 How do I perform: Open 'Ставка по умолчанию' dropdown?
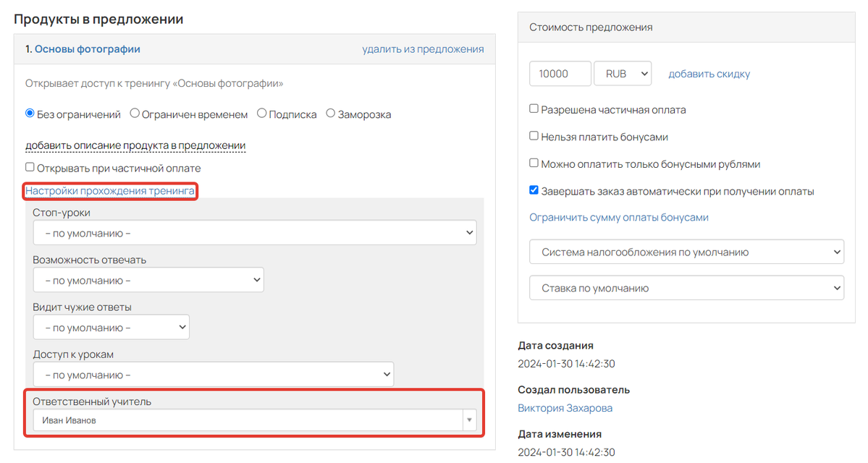[686, 288]
